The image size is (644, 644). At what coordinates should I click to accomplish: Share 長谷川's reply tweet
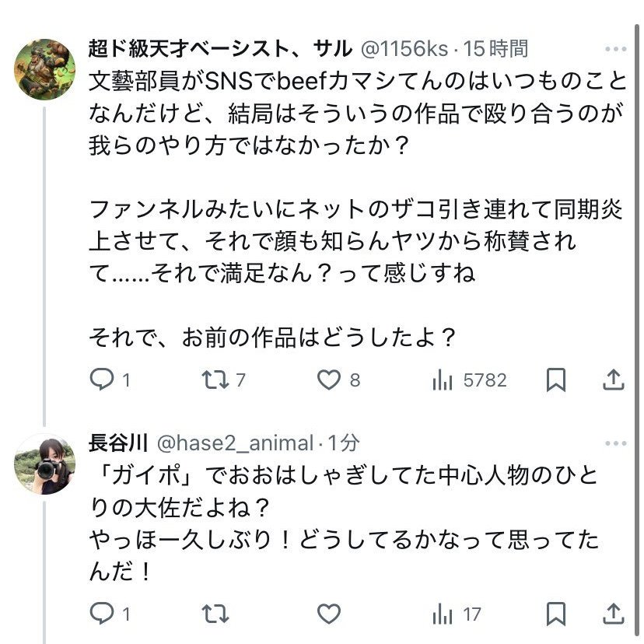click(614, 614)
